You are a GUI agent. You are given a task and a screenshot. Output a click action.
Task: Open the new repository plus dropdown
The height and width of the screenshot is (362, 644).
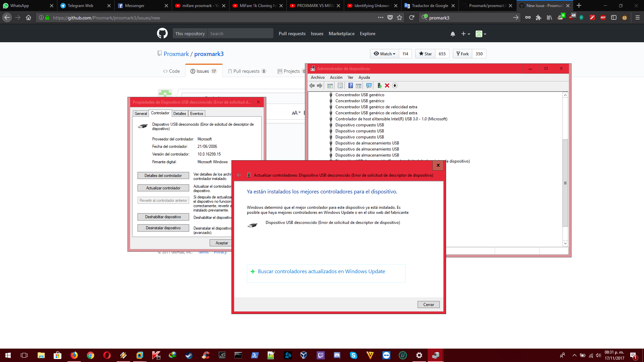tap(465, 34)
